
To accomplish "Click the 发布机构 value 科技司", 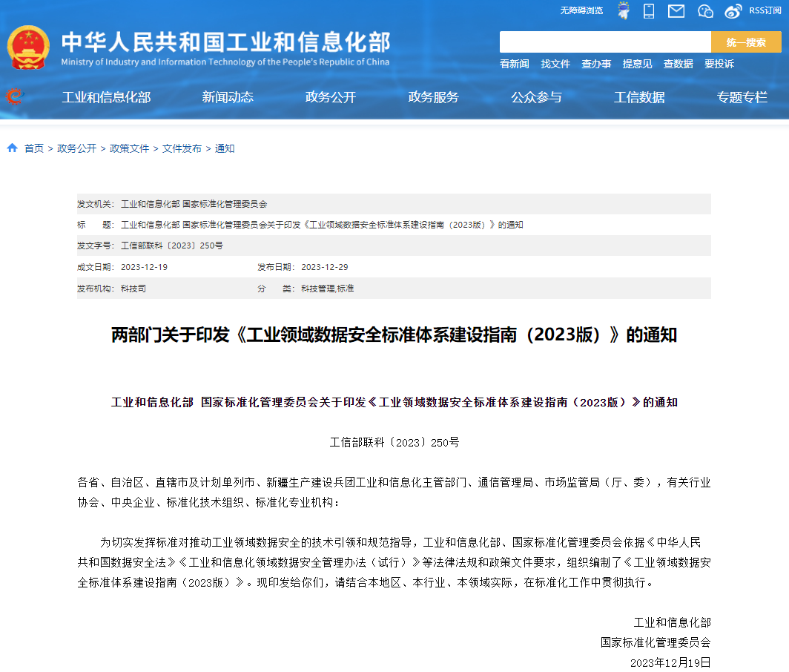I will pos(133,289).
